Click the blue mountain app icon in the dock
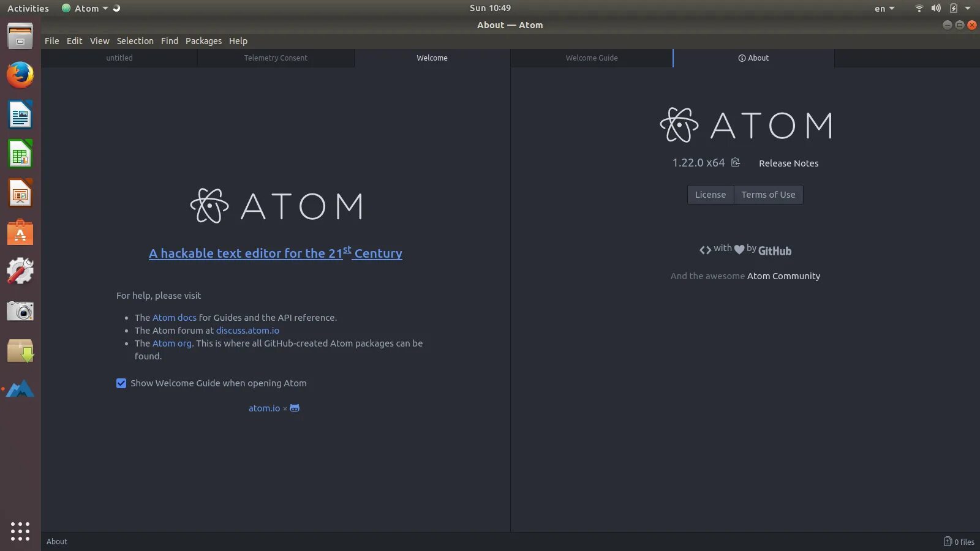This screenshot has width=980, height=551. [20, 389]
